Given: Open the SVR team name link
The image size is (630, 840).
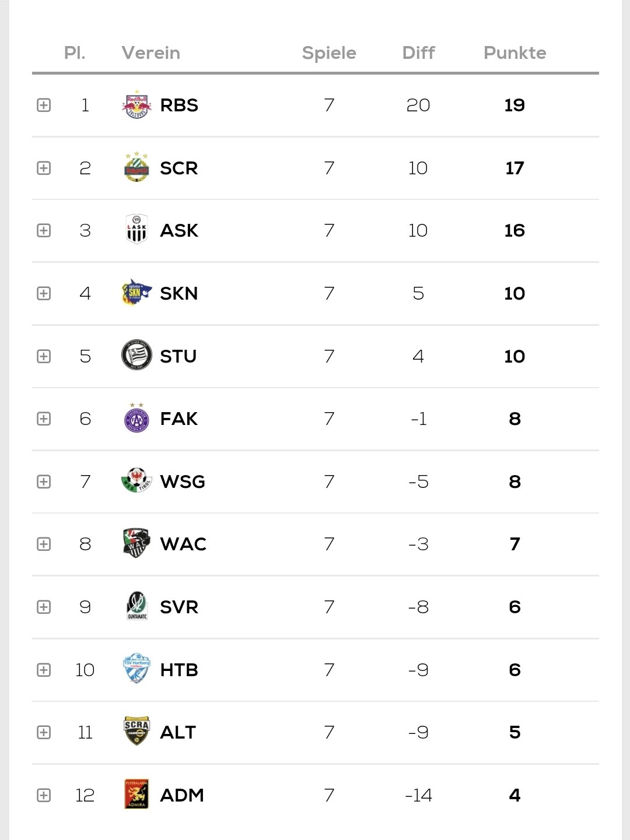Looking at the screenshot, I should click(179, 607).
